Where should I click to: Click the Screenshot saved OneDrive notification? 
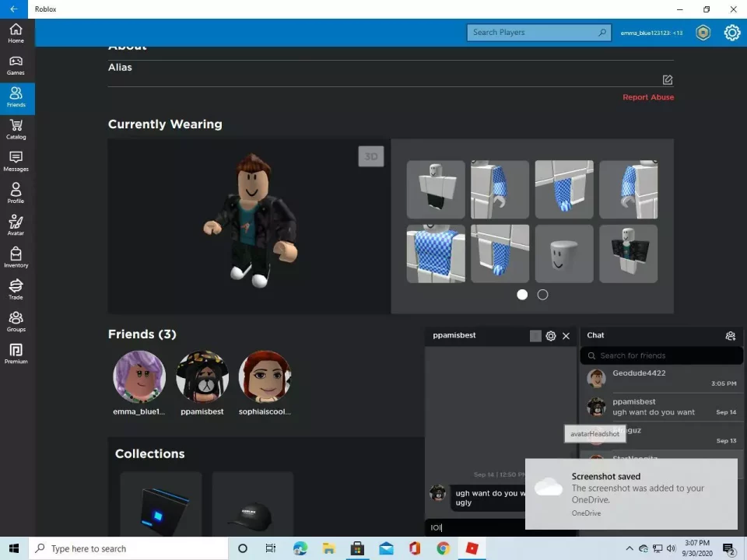(x=631, y=494)
